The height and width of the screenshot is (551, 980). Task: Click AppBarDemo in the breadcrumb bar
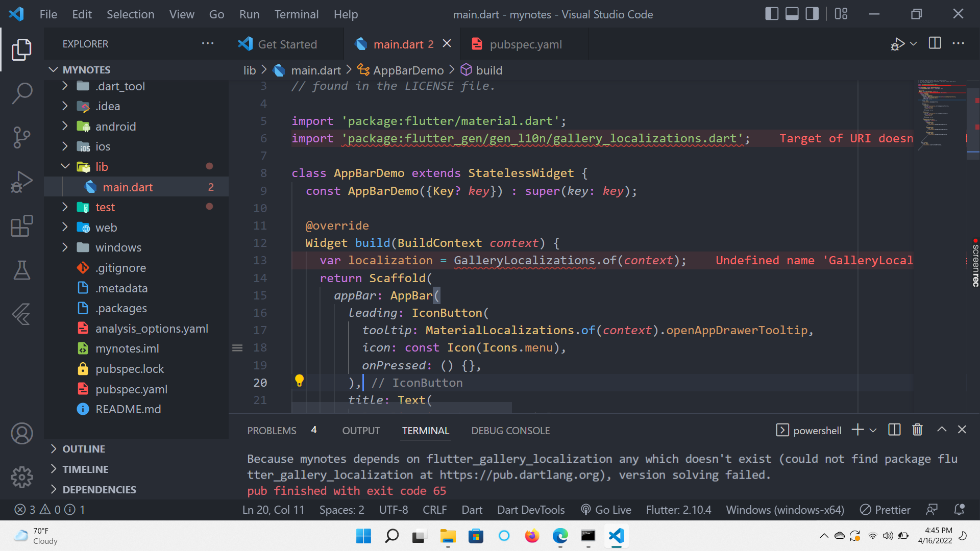click(x=407, y=70)
